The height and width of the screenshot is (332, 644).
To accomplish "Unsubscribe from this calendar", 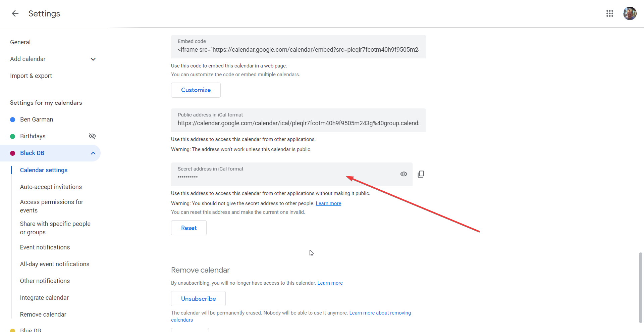I will coord(198,299).
